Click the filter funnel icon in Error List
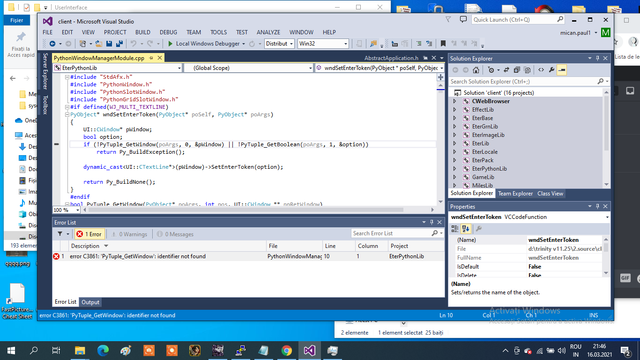640x360 pixels. click(60, 234)
